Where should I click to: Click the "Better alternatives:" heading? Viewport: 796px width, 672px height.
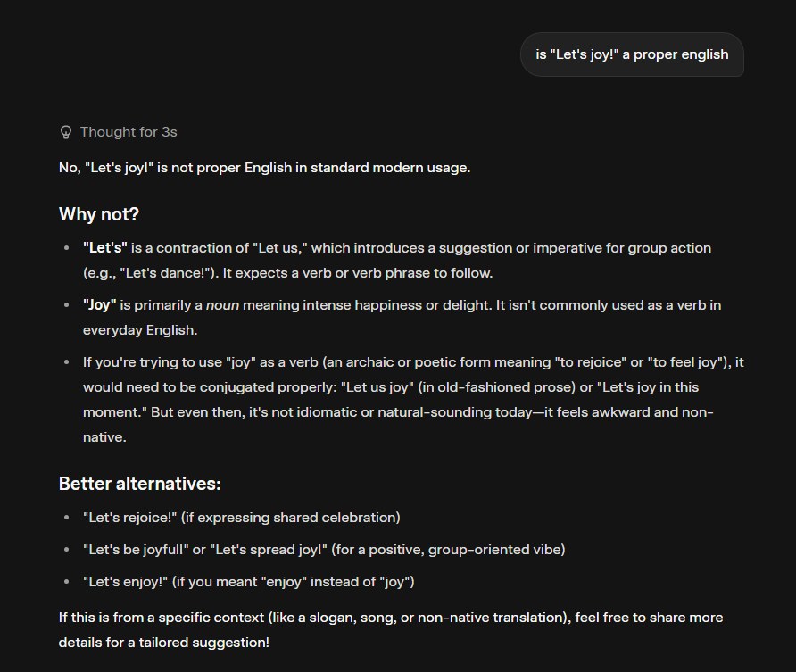139,484
